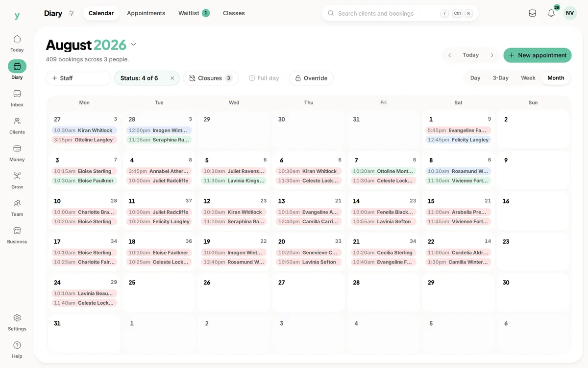Open the Diary calendar sidebar icon
The image size is (588, 368).
click(x=17, y=66)
